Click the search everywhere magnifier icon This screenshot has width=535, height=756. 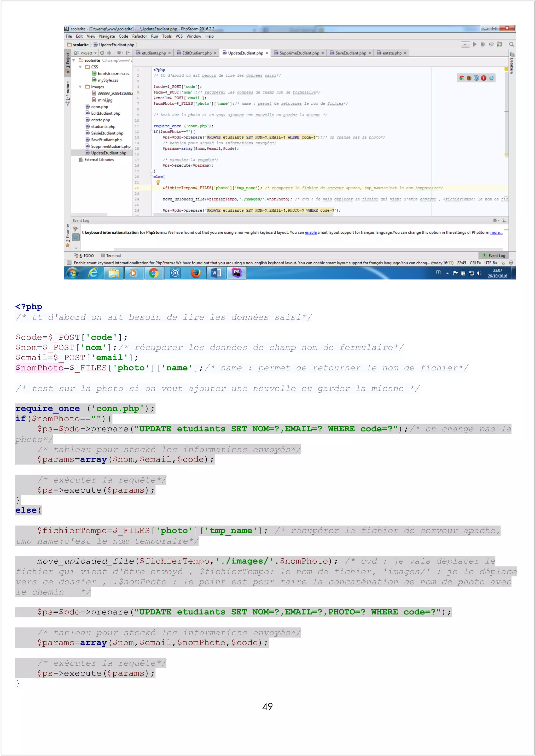tap(511, 44)
